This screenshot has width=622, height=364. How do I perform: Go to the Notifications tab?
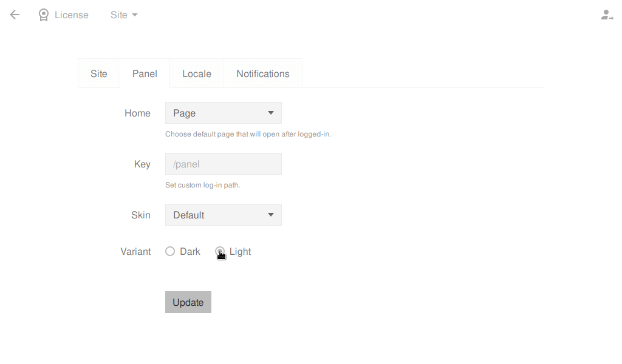[263, 73]
